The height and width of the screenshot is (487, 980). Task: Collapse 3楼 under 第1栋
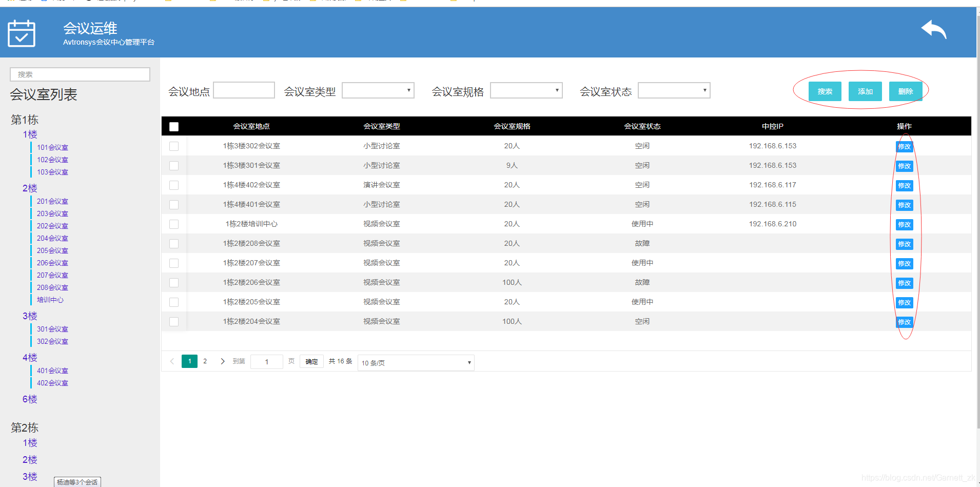point(30,316)
